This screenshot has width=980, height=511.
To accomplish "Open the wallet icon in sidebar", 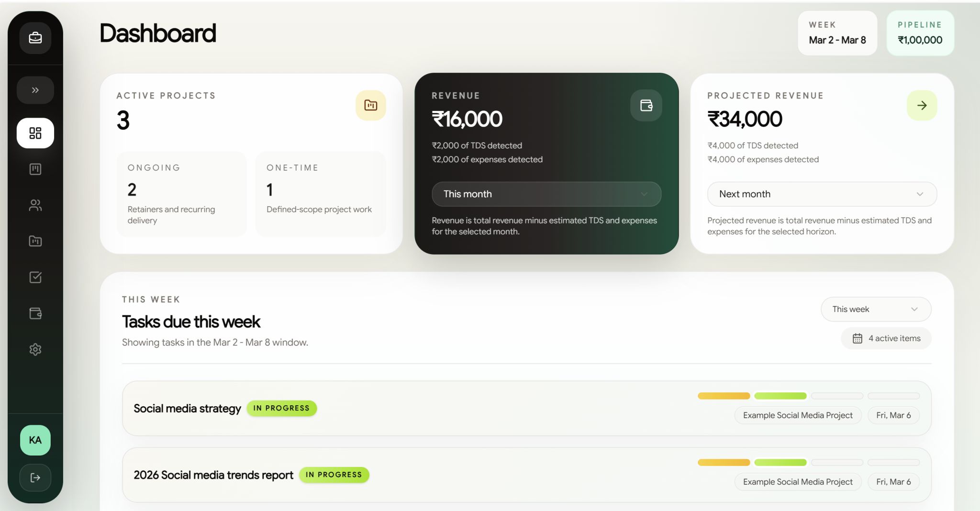I will click(35, 313).
